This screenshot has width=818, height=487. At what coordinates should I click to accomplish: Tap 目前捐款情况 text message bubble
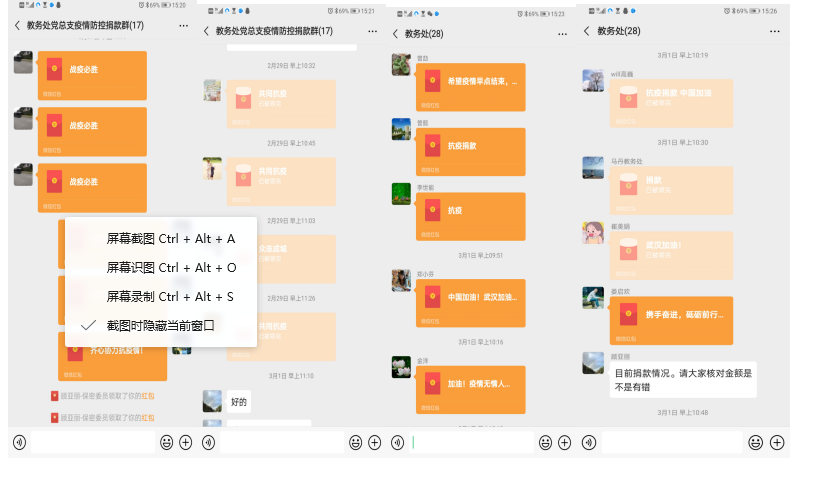682,379
